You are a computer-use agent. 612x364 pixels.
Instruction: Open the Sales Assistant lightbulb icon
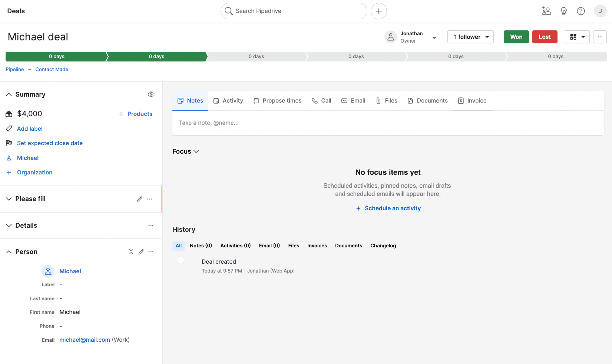(564, 11)
